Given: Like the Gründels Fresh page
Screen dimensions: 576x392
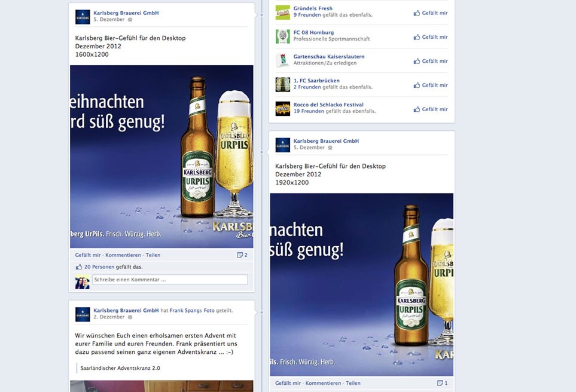Looking at the screenshot, I should [431, 13].
